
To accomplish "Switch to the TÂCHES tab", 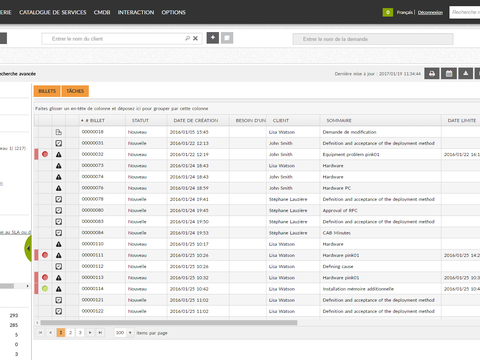I will (75, 91).
